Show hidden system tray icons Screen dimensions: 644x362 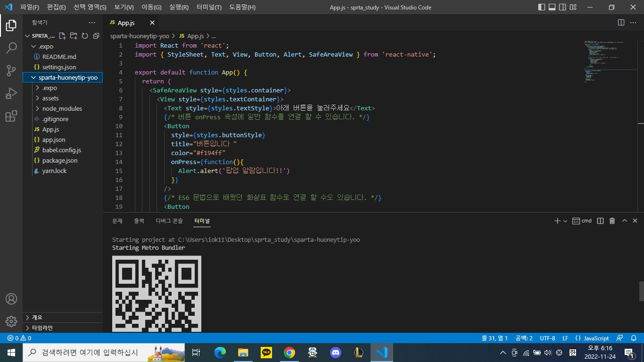(x=503, y=352)
